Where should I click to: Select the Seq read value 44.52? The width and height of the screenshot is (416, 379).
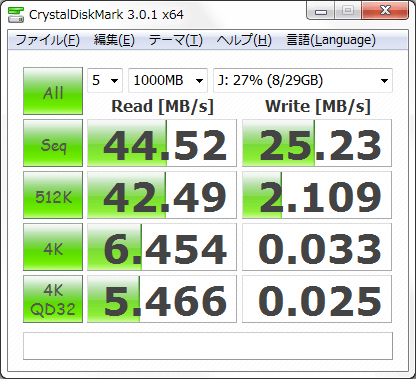coord(162,143)
